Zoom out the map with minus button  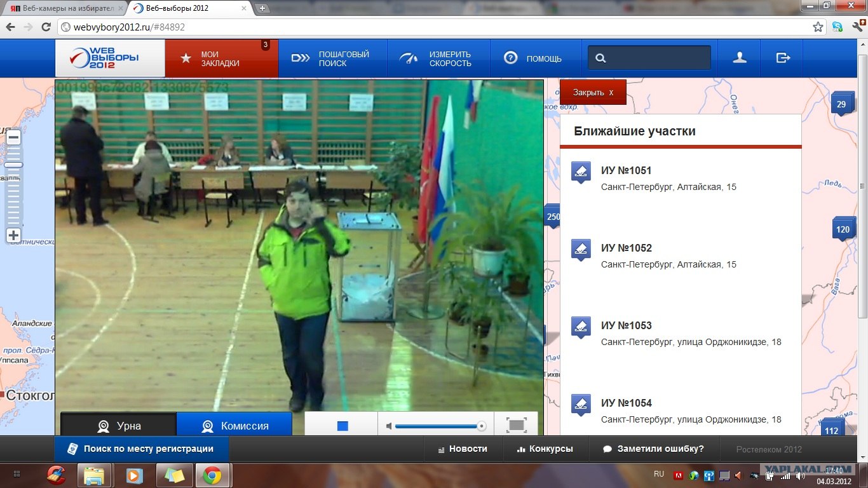click(13, 137)
